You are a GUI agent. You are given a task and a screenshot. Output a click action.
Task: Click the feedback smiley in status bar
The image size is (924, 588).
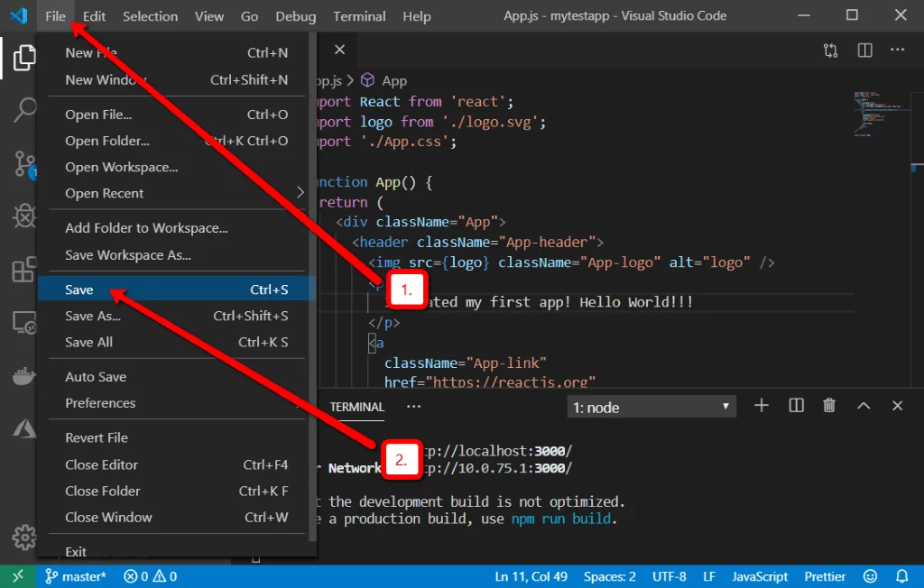pos(870,576)
